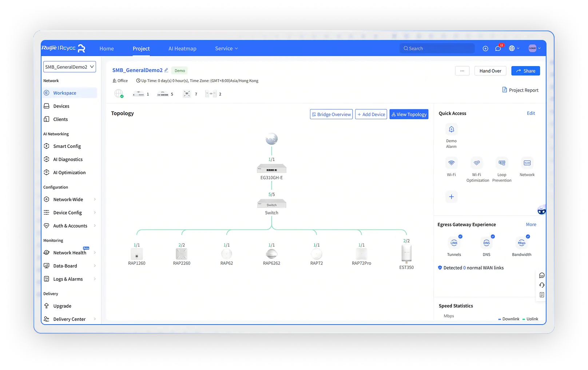This screenshot has height=370, width=588.
Task: Click the View Topology button
Action: pyautogui.click(x=409, y=114)
